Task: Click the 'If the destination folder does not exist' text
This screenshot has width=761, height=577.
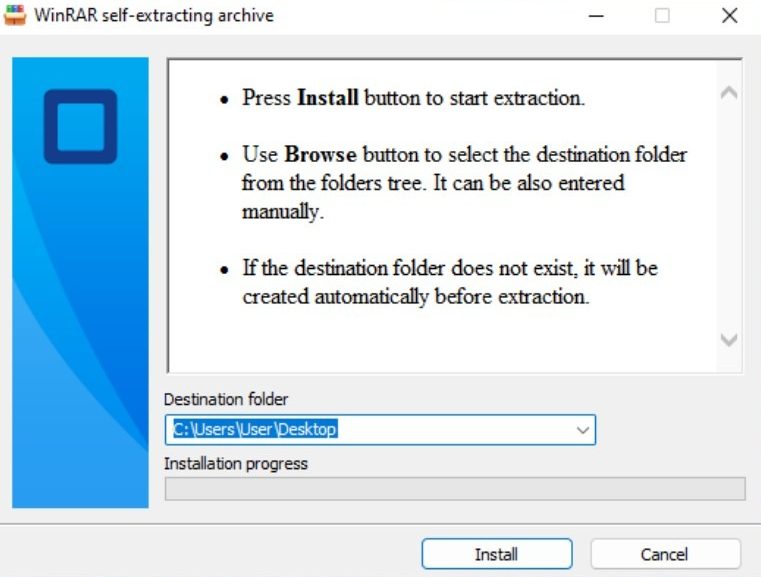Action: [x=450, y=282]
